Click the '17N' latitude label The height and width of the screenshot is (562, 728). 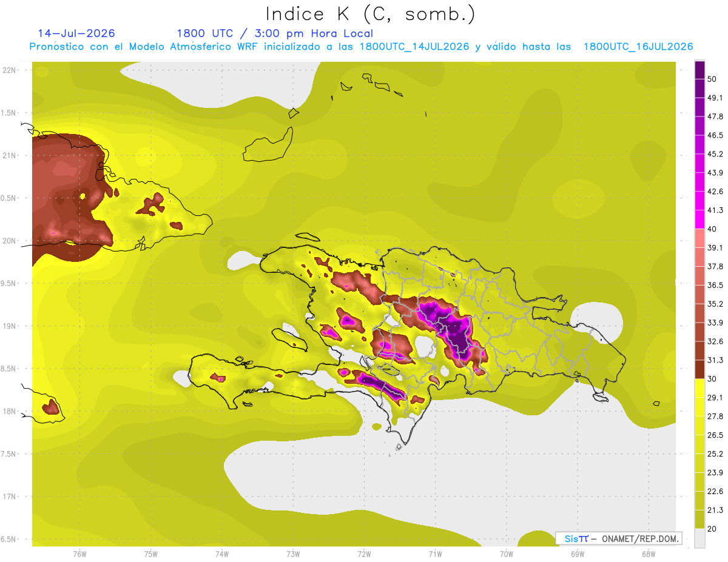coord(10,497)
